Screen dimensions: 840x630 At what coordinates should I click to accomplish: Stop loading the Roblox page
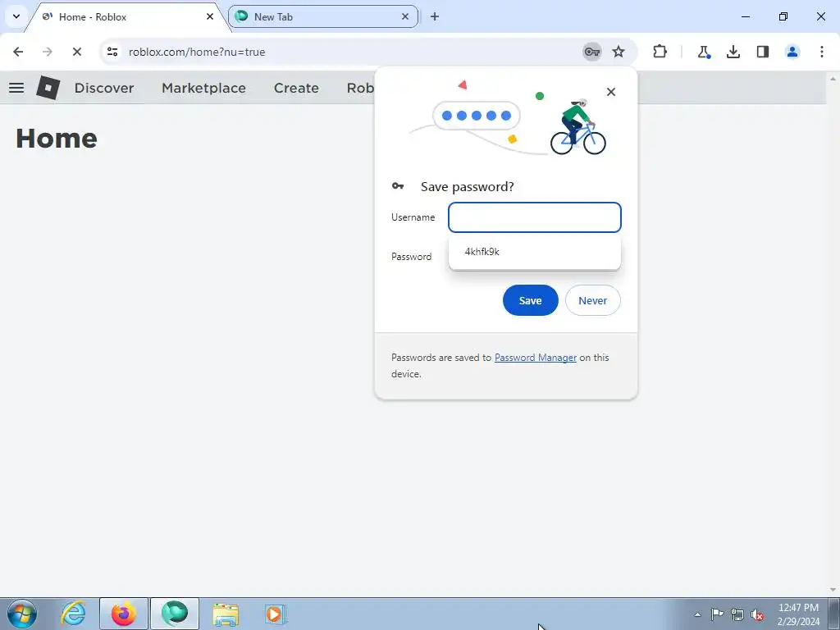click(x=76, y=52)
